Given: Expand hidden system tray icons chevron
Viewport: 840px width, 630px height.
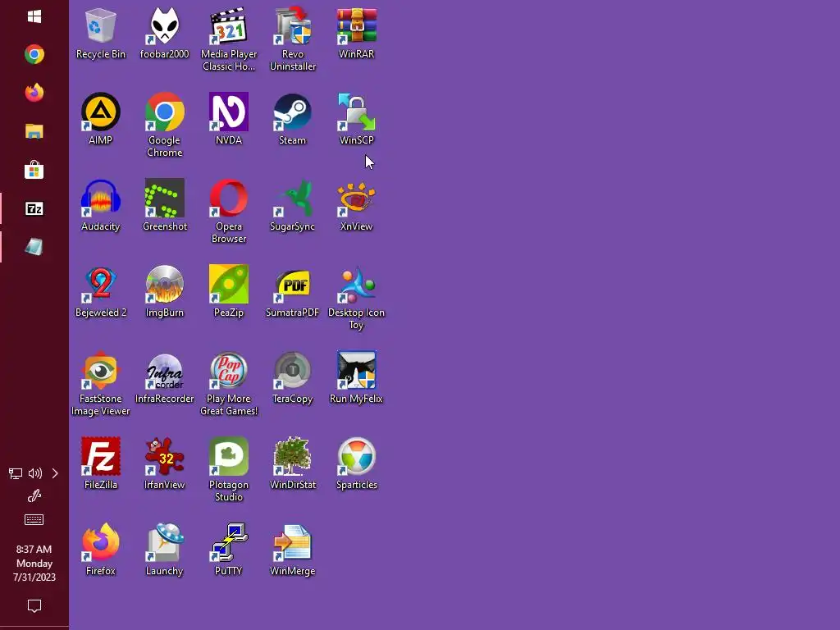Looking at the screenshot, I should coord(55,473).
